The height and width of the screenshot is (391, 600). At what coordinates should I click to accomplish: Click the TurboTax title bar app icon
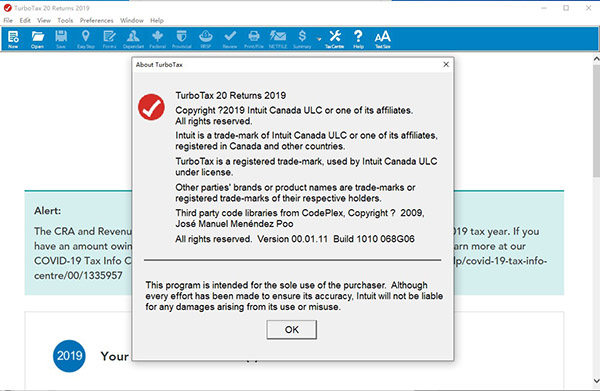(x=7, y=8)
